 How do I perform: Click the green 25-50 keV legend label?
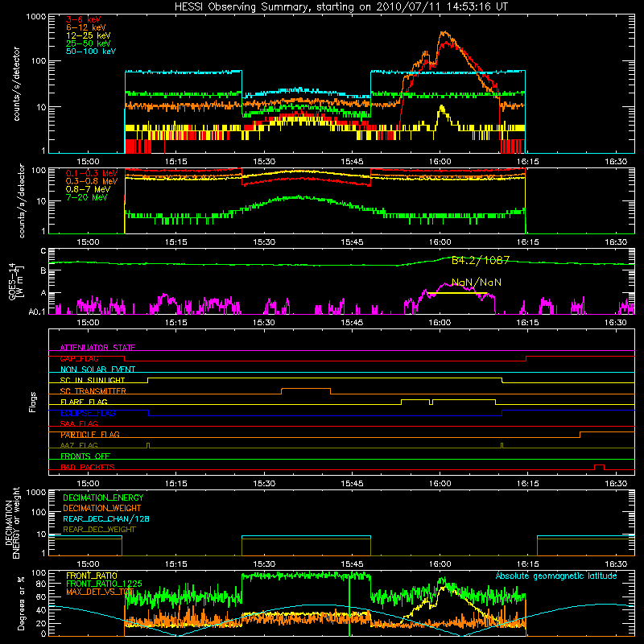[x=89, y=43]
